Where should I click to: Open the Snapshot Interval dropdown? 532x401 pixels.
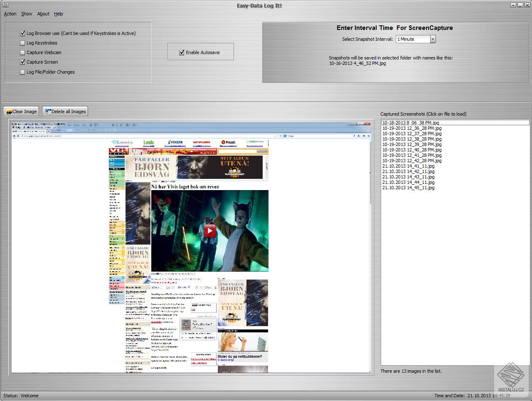[x=432, y=39]
